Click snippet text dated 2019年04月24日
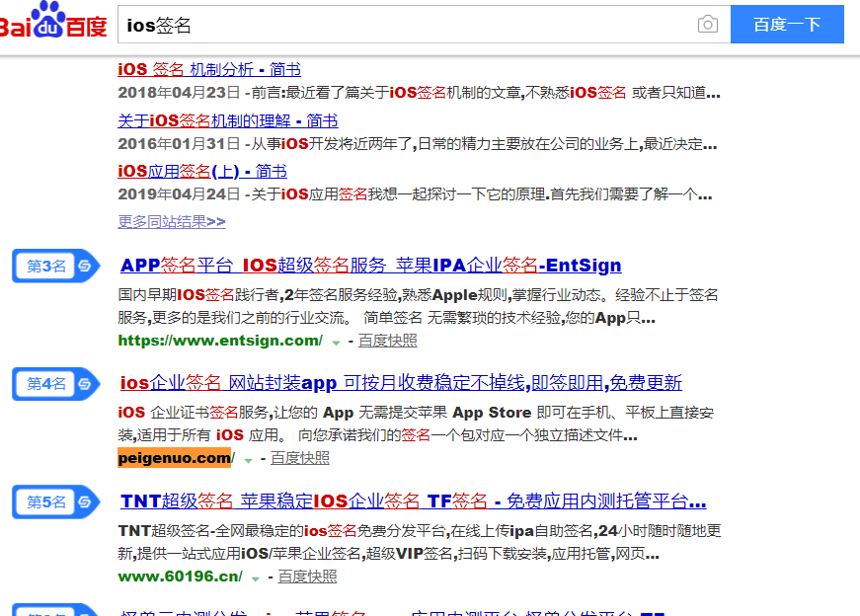 click(415, 194)
